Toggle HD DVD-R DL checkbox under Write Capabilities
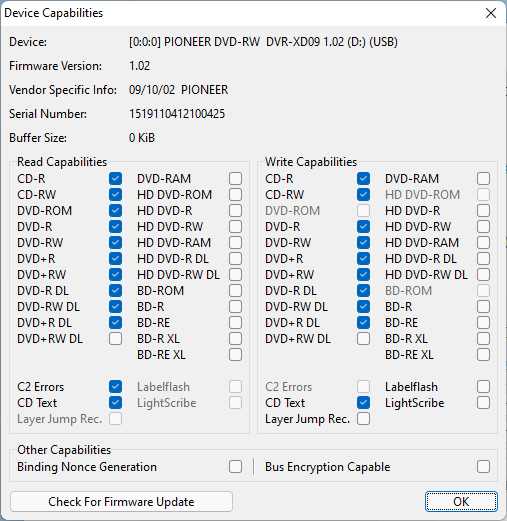507x521 pixels. click(483, 259)
